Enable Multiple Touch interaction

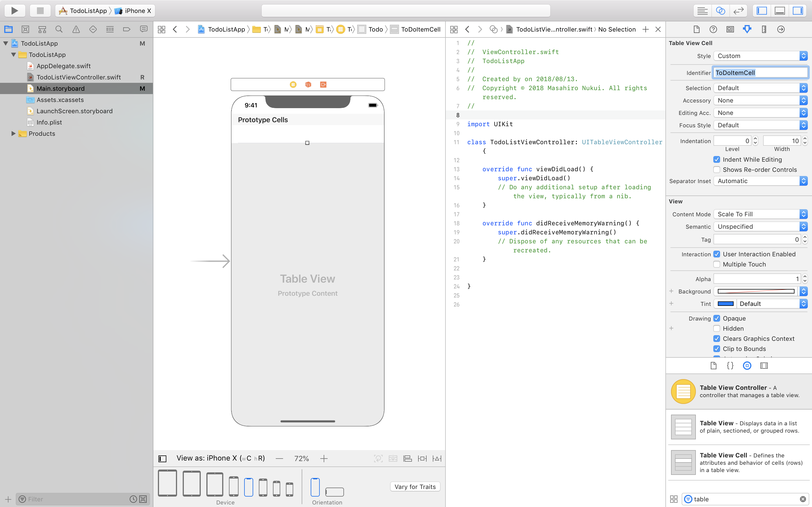pos(717,264)
